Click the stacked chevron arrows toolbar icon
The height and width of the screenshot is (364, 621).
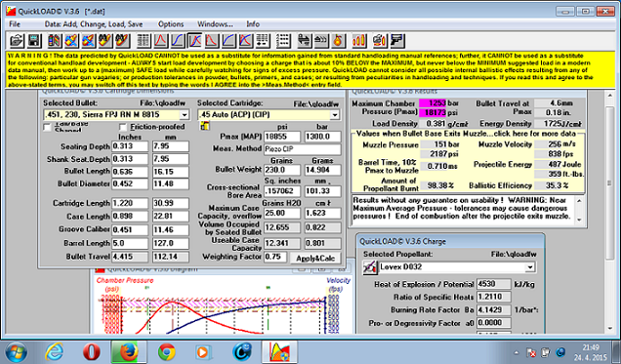click(x=321, y=41)
